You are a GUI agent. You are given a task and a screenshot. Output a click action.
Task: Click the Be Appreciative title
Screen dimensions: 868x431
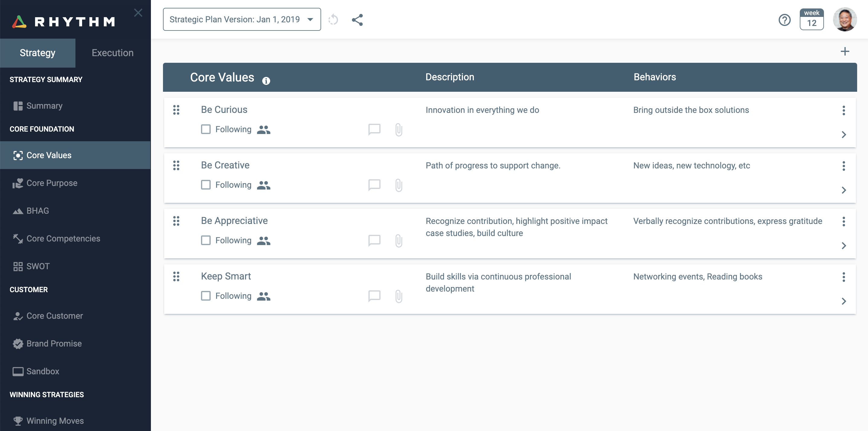click(x=234, y=221)
